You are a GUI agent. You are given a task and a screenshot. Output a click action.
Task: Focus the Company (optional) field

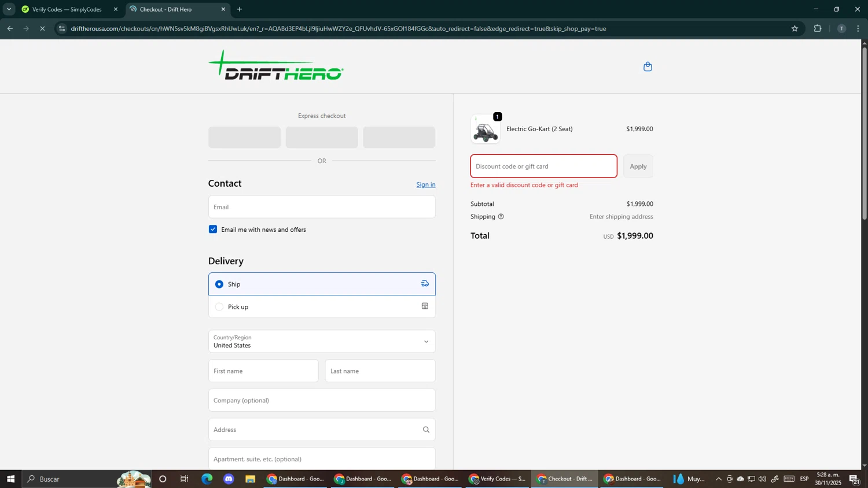pyautogui.click(x=322, y=400)
